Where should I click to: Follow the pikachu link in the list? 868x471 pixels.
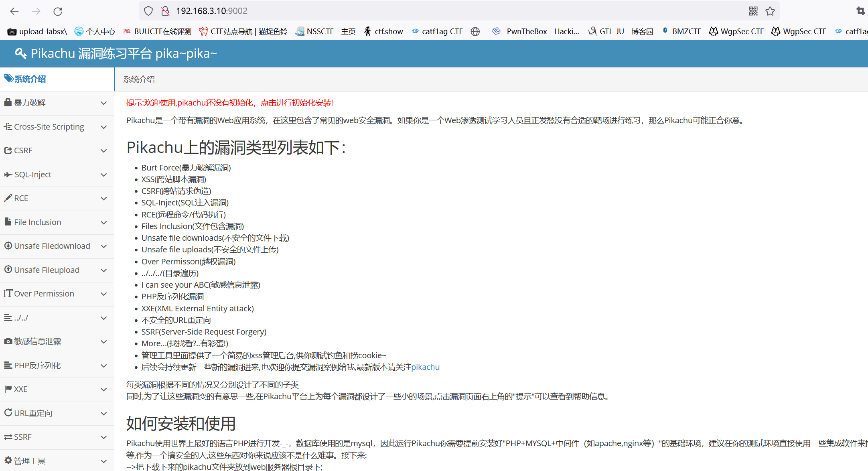point(425,367)
